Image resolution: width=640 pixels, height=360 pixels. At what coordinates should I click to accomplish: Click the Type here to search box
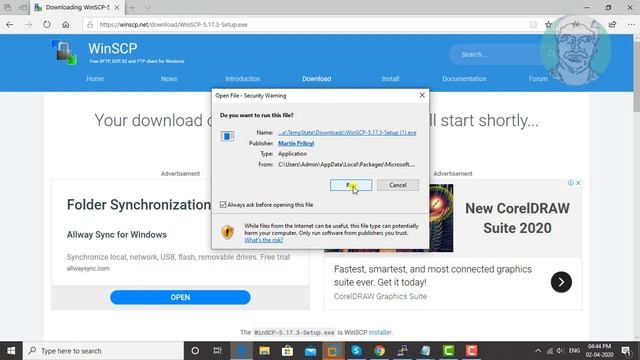103,351
